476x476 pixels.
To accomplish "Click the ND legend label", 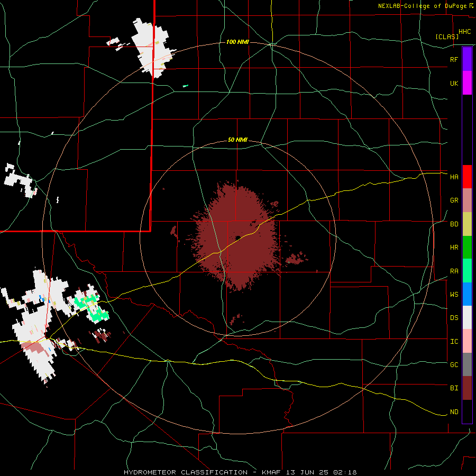I will [x=454, y=412].
